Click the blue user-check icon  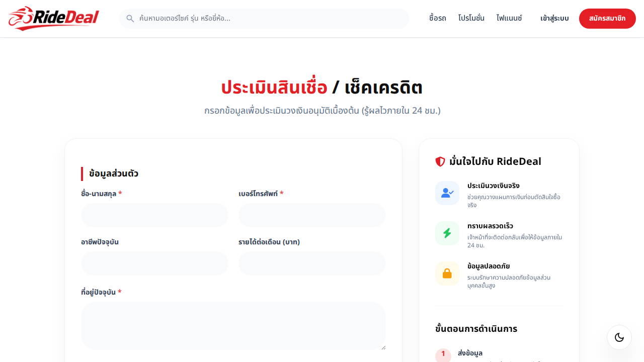tap(447, 193)
